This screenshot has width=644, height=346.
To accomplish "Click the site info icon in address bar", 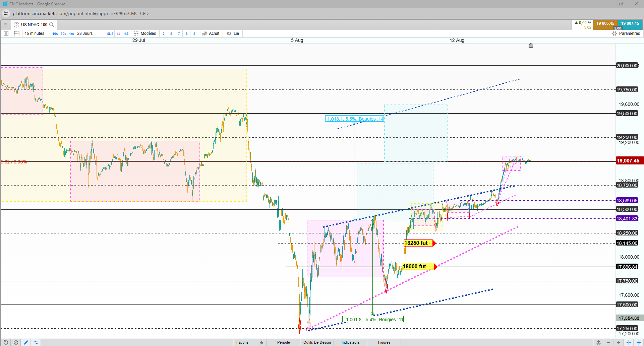I will 6,13.
